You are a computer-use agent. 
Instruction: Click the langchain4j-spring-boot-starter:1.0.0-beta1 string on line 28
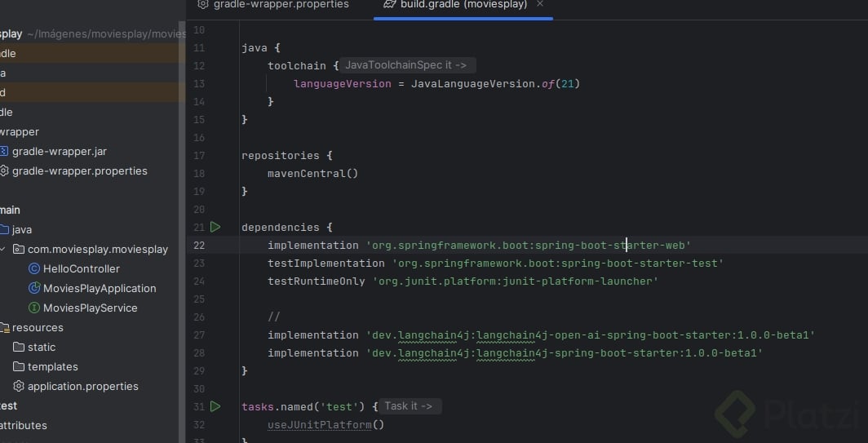564,352
